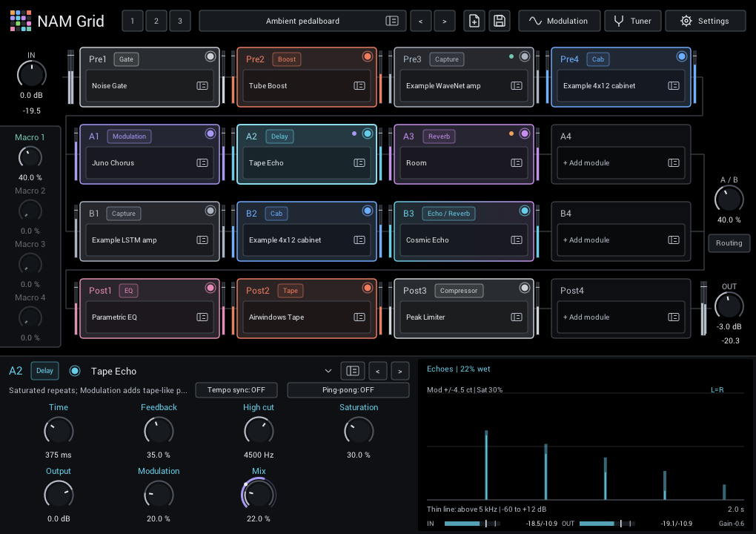
Task: Open Cosmic Echo module browser icon
Action: point(517,240)
